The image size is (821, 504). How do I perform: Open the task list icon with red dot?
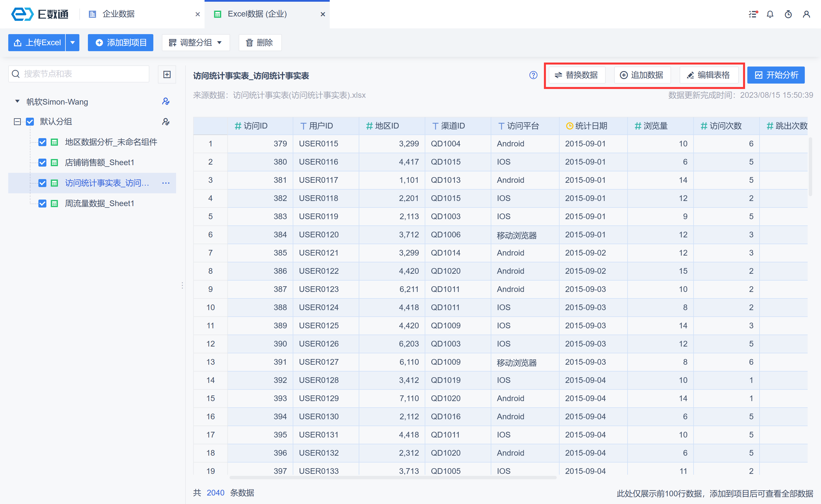[x=753, y=14]
